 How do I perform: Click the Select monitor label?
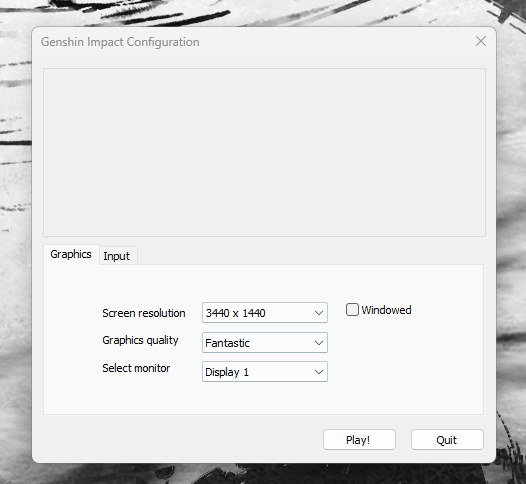(x=136, y=368)
